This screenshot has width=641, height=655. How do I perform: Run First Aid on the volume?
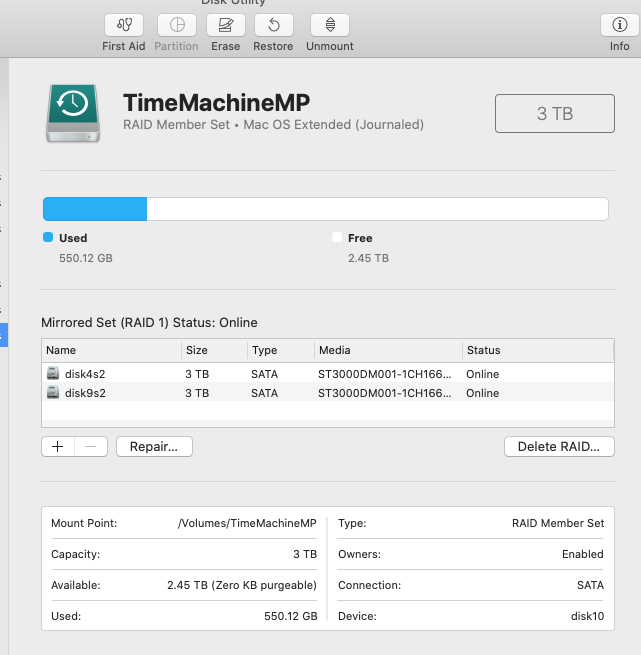pyautogui.click(x=124, y=25)
